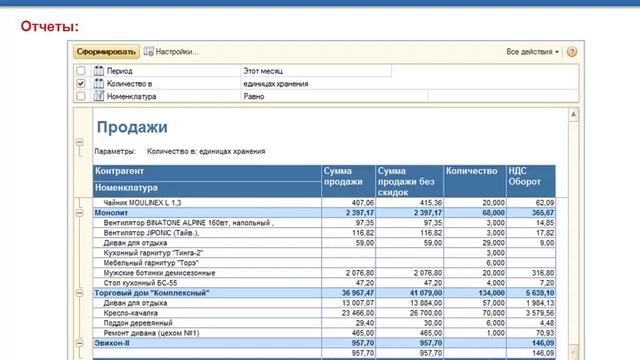Click the 23 466,00 cell
This screenshot has width=640, height=360.
coord(348,313)
